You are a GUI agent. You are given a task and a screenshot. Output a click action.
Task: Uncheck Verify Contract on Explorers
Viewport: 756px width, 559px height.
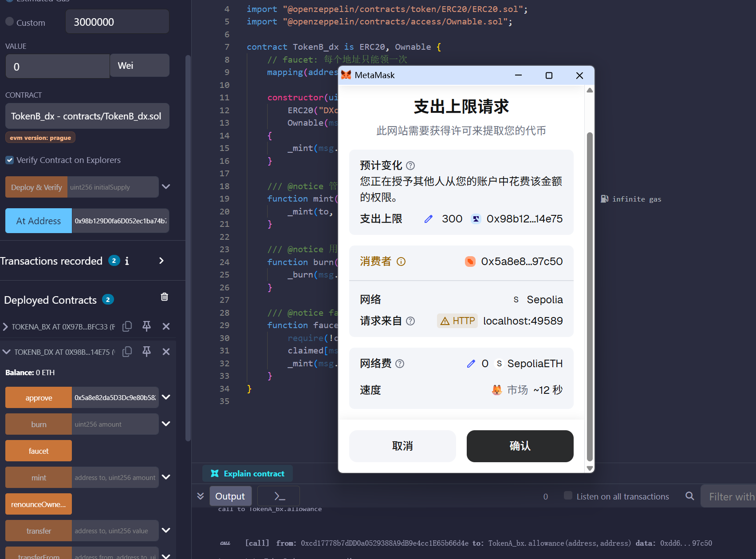click(x=9, y=160)
